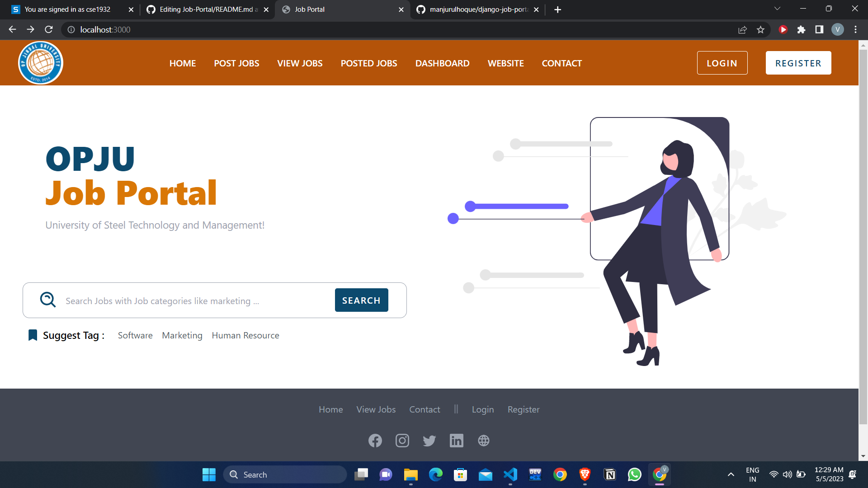The image size is (868, 488).
Task: Expand the browser profile avatar menu
Action: [x=838, y=29]
